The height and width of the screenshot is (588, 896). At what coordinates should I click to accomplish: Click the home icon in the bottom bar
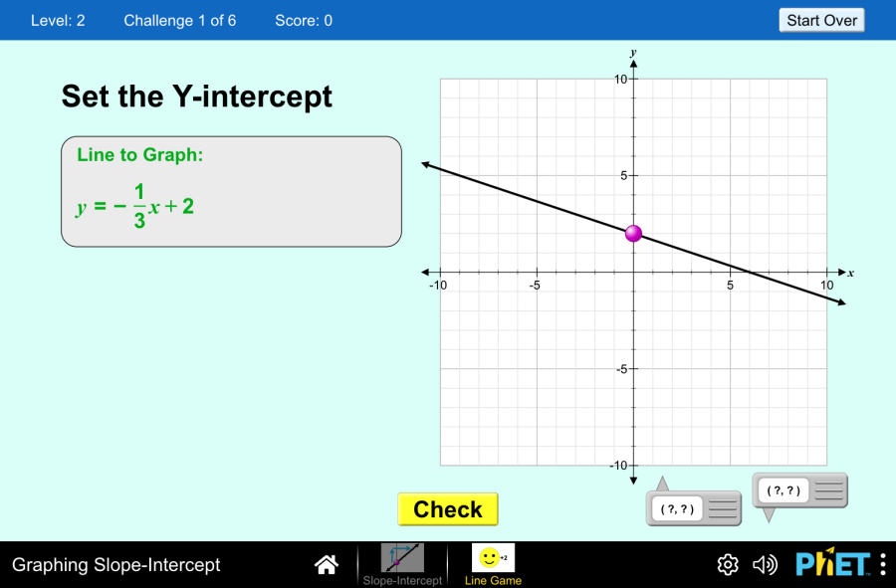click(327, 564)
